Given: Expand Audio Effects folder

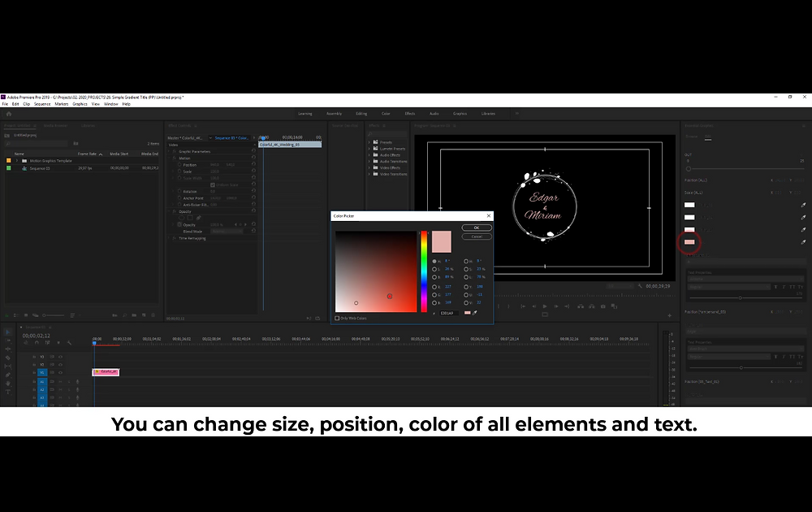Looking at the screenshot, I should [369, 155].
